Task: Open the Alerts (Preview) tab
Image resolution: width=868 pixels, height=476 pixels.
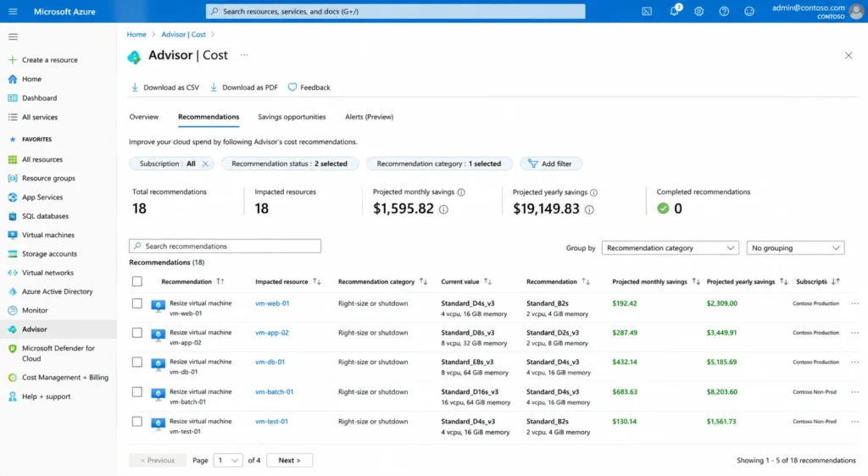Action: (x=370, y=117)
